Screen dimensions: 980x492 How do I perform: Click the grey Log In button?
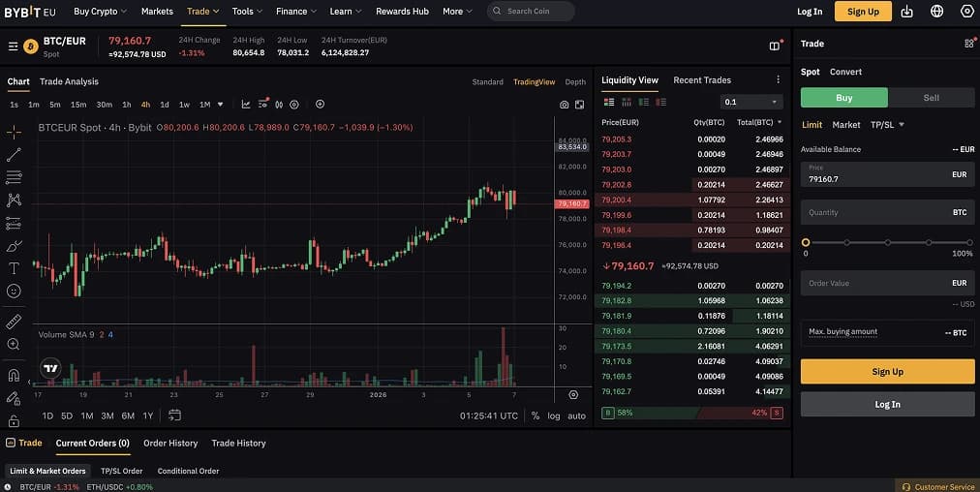click(x=887, y=405)
